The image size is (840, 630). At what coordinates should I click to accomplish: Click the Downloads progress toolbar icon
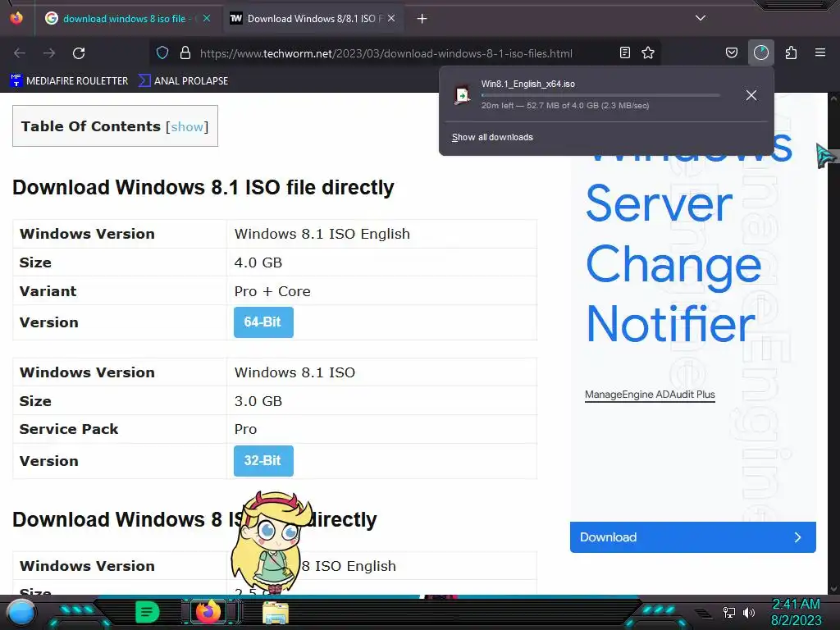[760, 53]
